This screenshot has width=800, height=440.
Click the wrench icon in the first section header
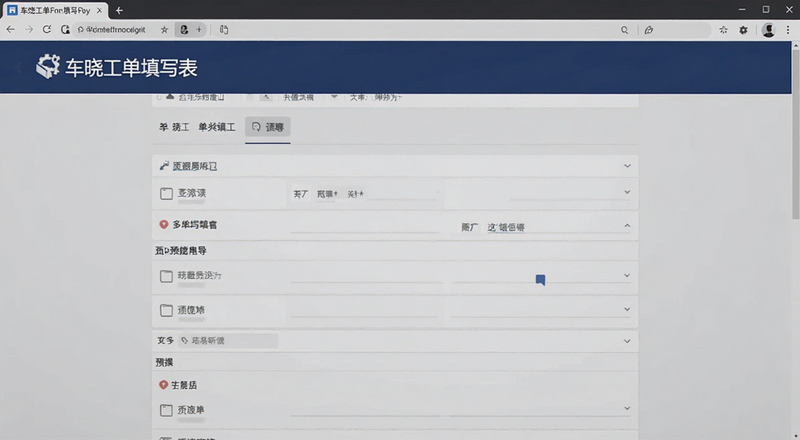click(164, 166)
